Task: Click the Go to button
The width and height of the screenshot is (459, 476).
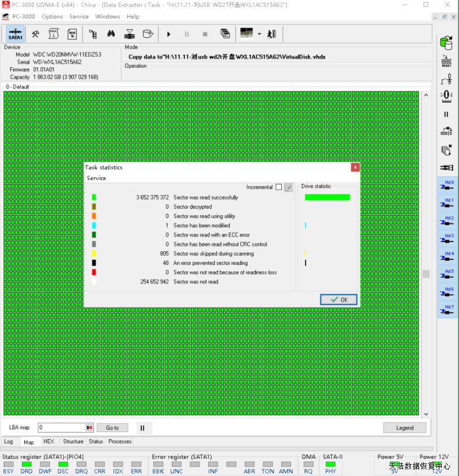Action: pos(112,428)
